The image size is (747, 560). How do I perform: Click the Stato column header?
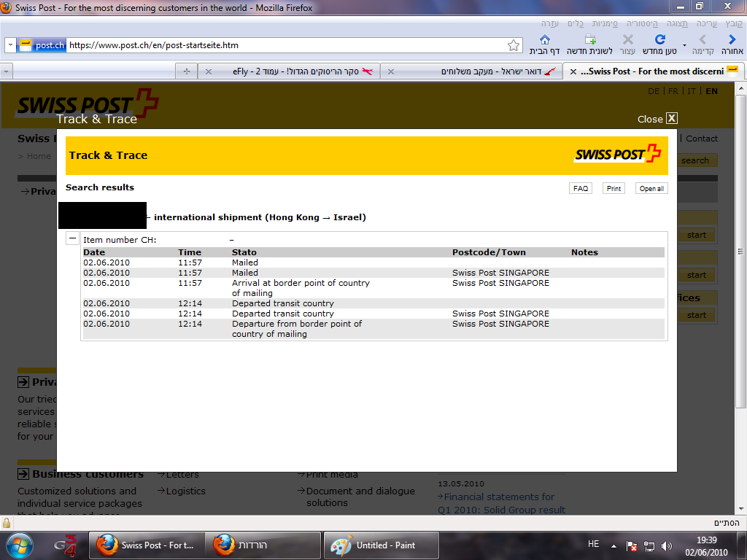244,252
